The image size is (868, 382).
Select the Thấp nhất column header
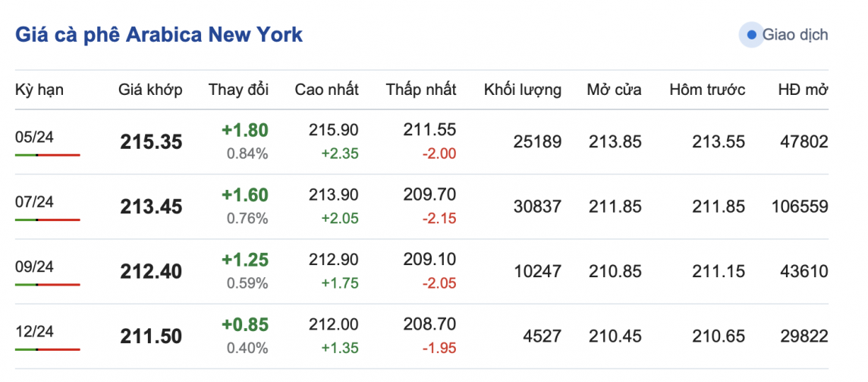[x=421, y=90]
